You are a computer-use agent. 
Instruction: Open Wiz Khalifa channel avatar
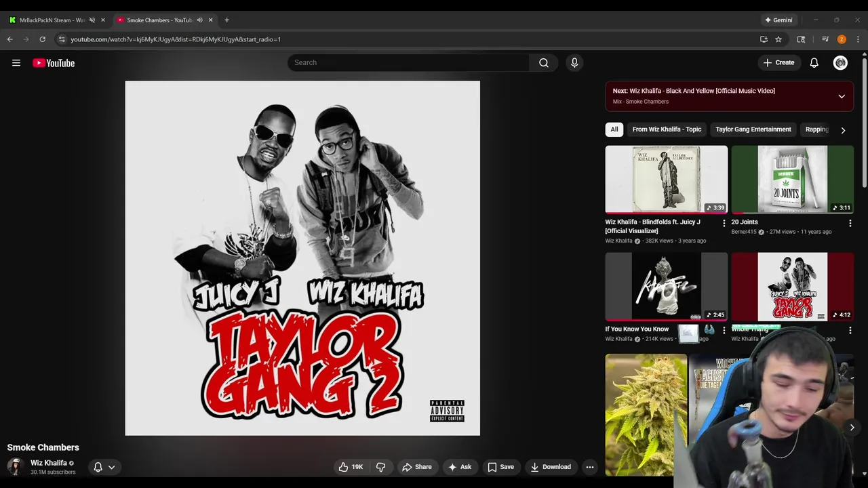tap(16, 466)
